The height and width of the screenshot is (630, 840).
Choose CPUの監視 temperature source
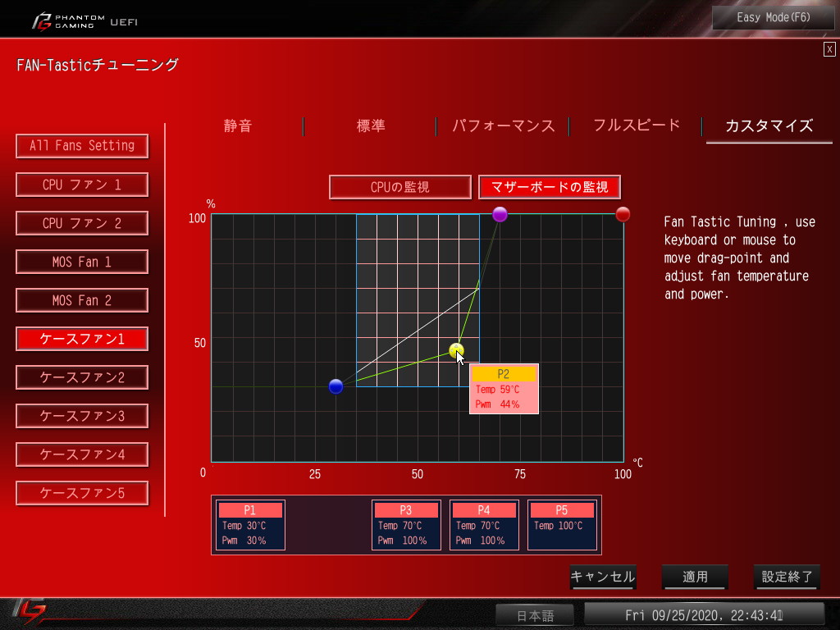[x=400, y=187]
